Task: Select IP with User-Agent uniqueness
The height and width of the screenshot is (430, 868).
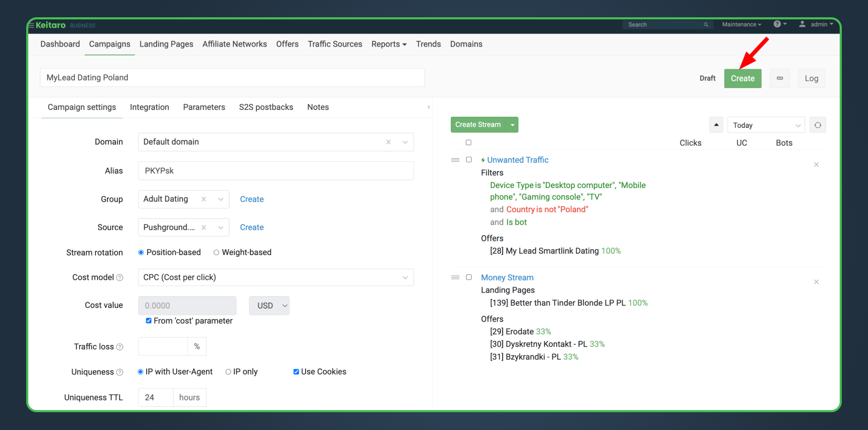Action: (140, 372)
